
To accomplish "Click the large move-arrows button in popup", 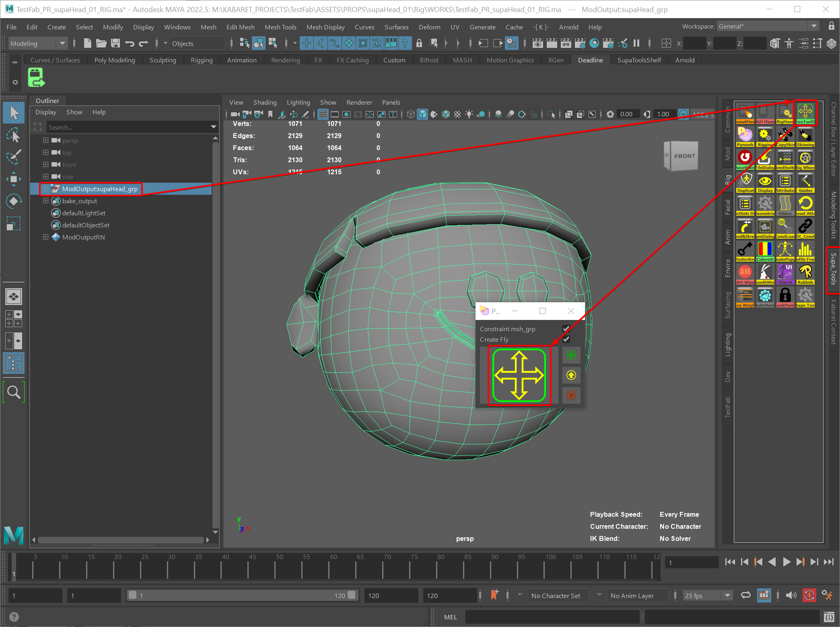I will [519, 375].
